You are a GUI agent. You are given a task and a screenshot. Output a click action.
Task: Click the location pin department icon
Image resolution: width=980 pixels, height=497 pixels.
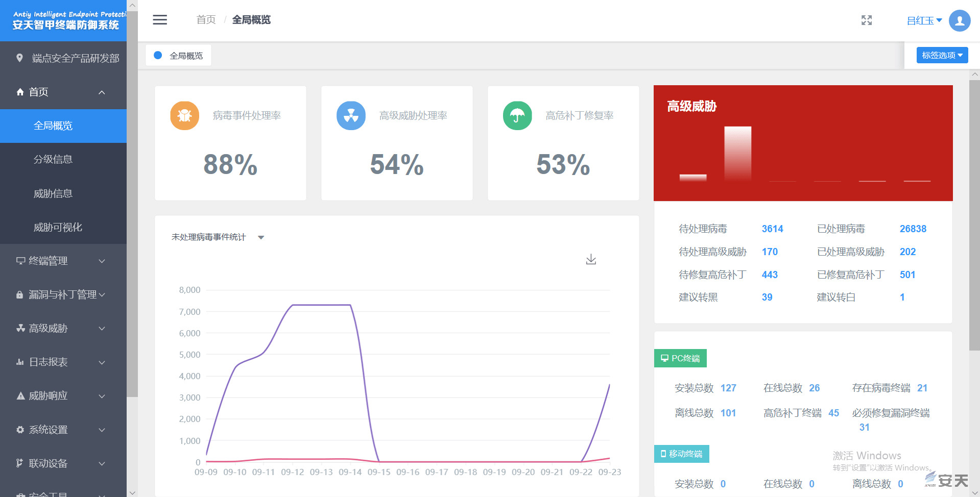point(19,58)
